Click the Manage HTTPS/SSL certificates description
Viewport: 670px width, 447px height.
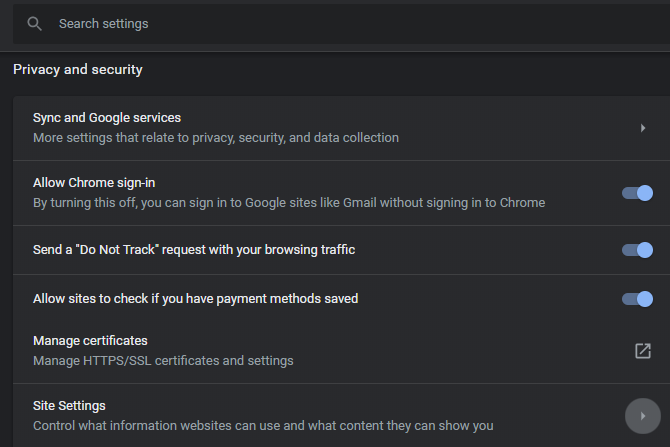[163, 360]
